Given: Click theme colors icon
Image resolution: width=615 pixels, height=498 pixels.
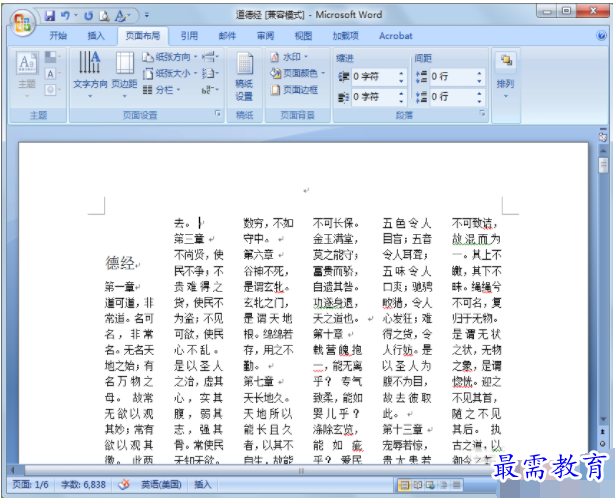Looking at the screenshot, I should point(51,57).
